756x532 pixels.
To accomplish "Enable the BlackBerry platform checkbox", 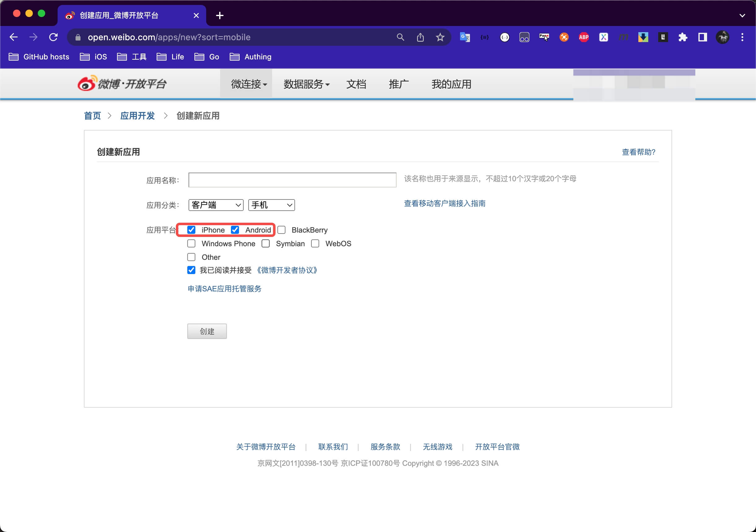I will [x=281, y=230].
